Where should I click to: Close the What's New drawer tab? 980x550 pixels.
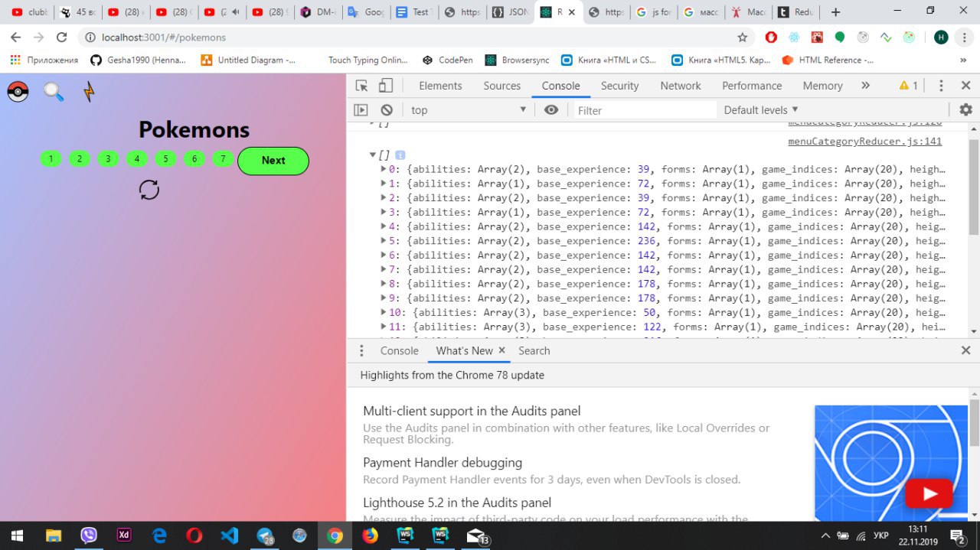(502, 350)
